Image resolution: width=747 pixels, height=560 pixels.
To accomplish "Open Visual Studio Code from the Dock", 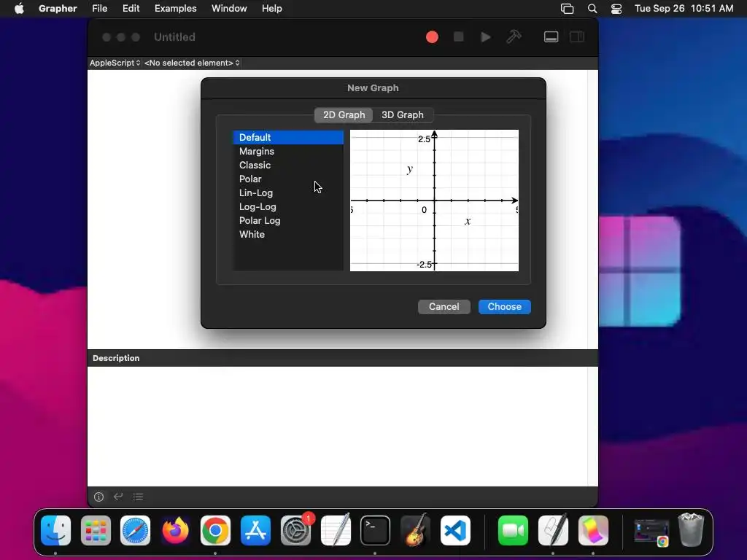I will [x=455, y=531].
